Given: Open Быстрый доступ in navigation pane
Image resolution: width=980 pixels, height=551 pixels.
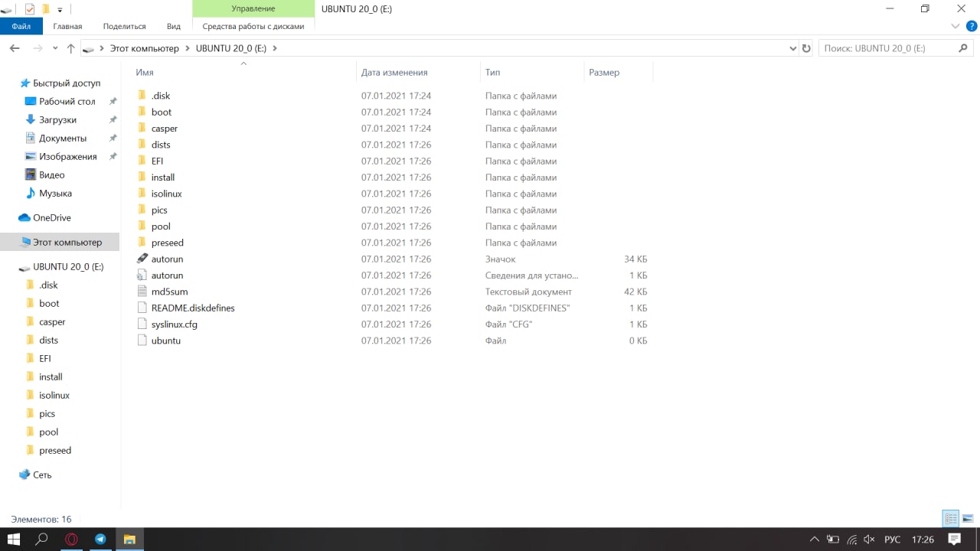Looking at the screenshot, I should [67, 83].
